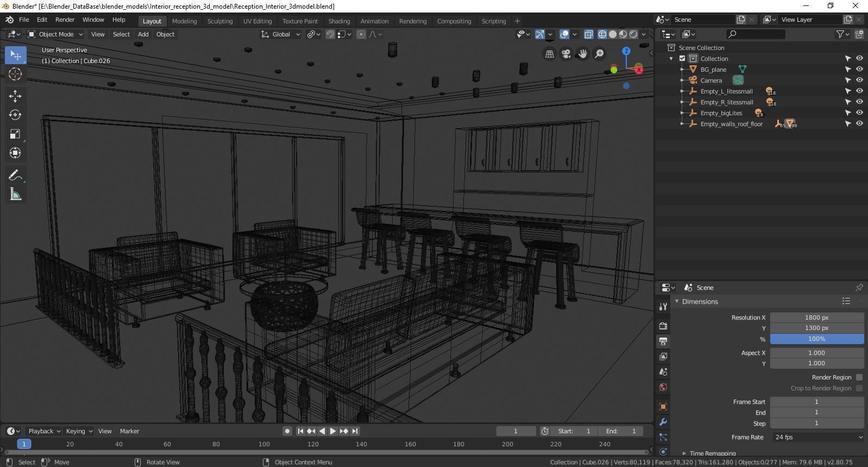Open the Render menu
Viewport: 868px width, 467px height.
pos(65,20)
